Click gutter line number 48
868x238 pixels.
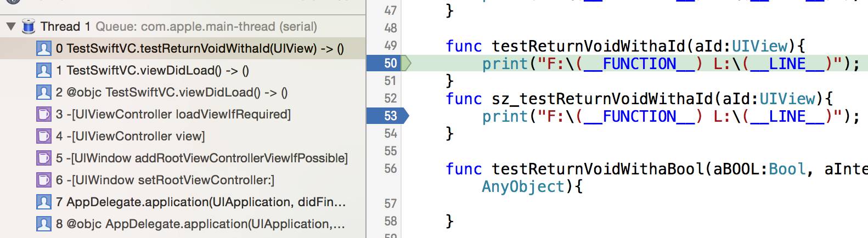pyautogui.click(x=390, y=28)
